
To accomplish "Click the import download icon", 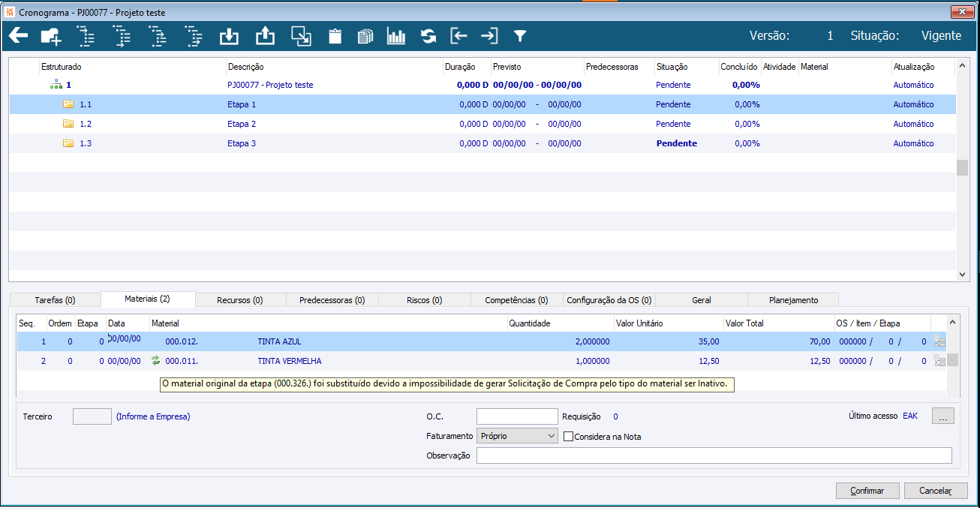I will (228, 36).
